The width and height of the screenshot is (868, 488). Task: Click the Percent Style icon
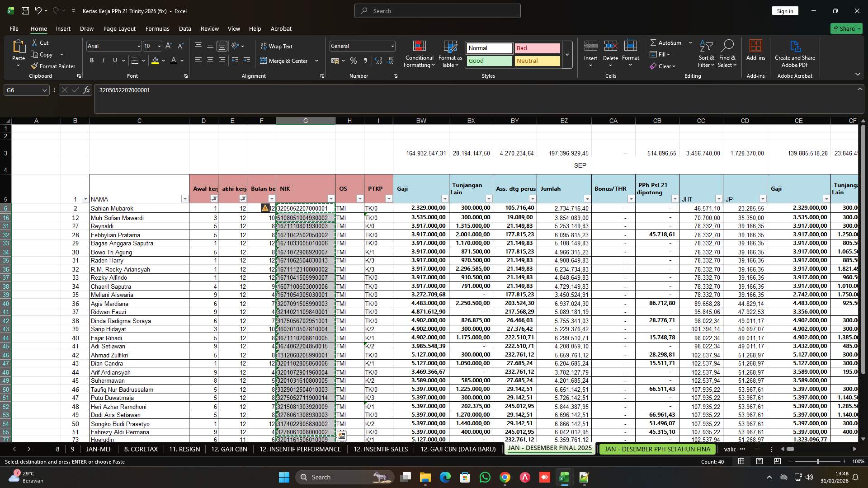(354, 61)
